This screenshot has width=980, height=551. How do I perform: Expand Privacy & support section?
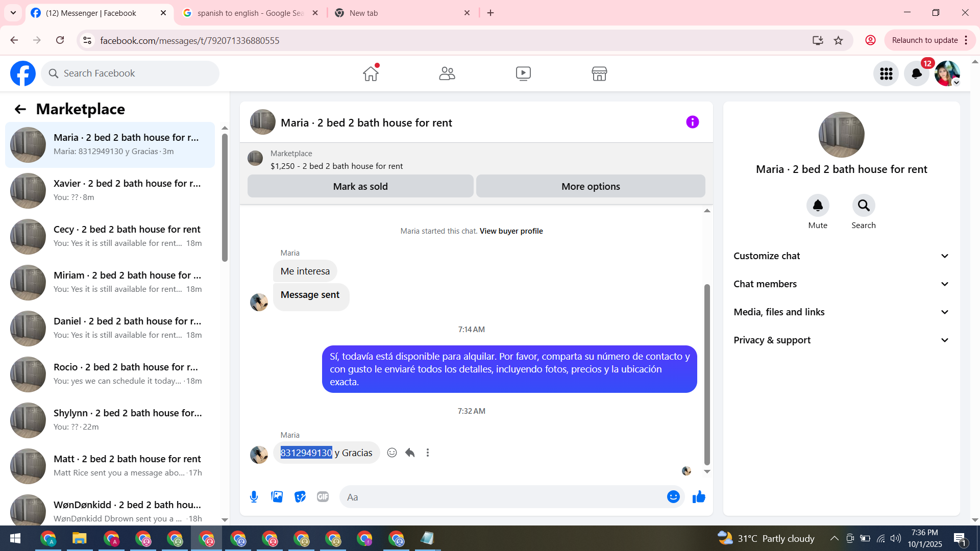[x=842, y=340]
